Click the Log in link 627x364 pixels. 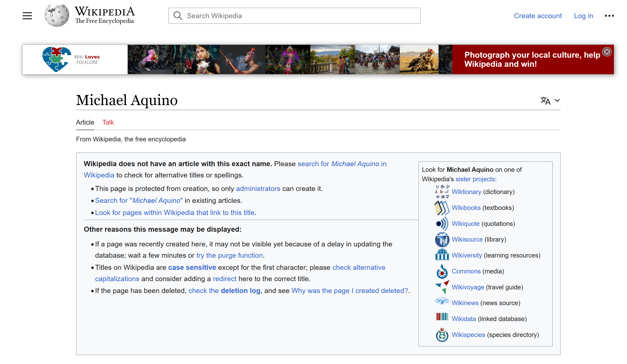point(583,16)
